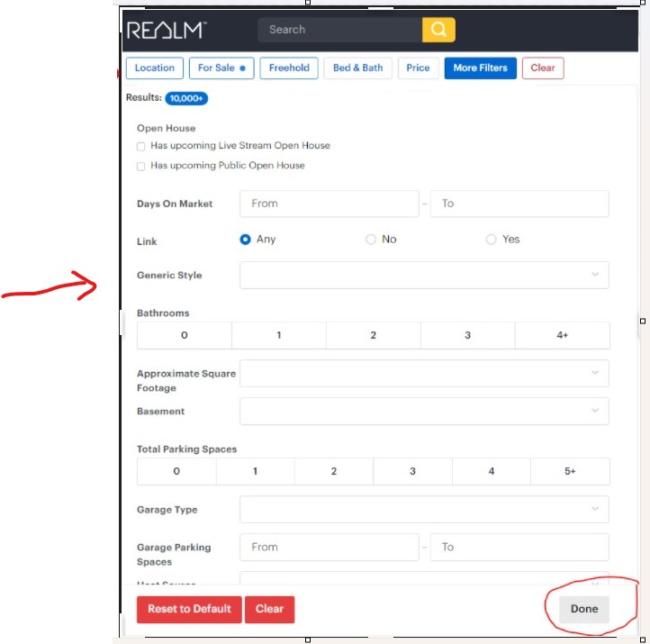Viewport: 650px width, 644px height.
Task: Open the Bed & Bath filter
Action: 357,68
